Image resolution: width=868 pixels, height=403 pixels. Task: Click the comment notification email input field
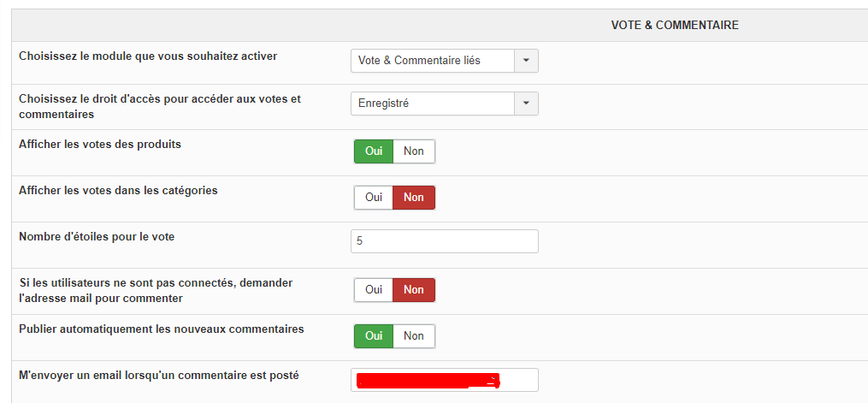[445, 380]
